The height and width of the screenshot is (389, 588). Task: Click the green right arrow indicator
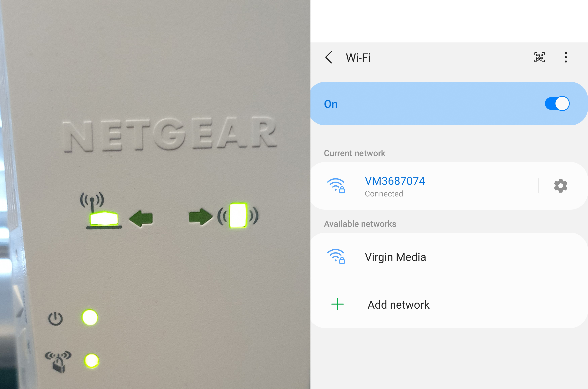click(x=200, y=217)
